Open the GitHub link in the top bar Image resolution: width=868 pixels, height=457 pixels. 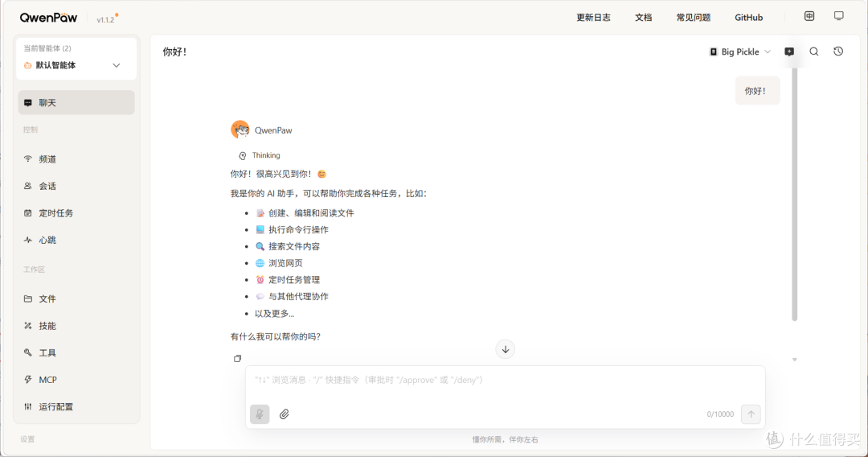tap(748, 18)
